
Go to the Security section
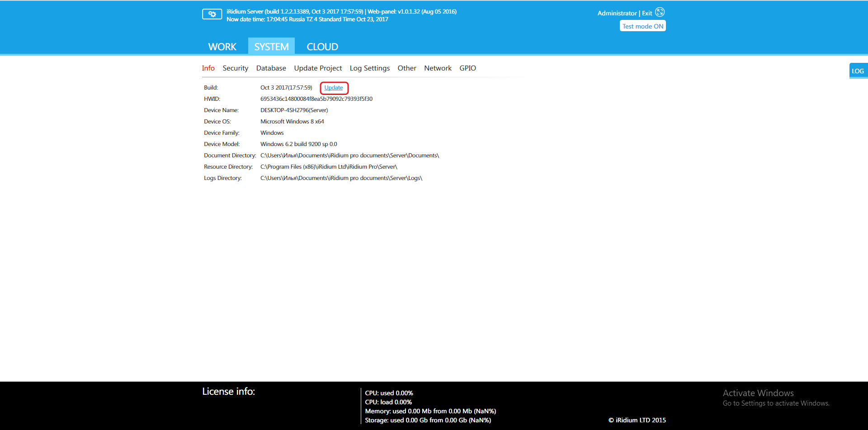(x=235, y=68)
